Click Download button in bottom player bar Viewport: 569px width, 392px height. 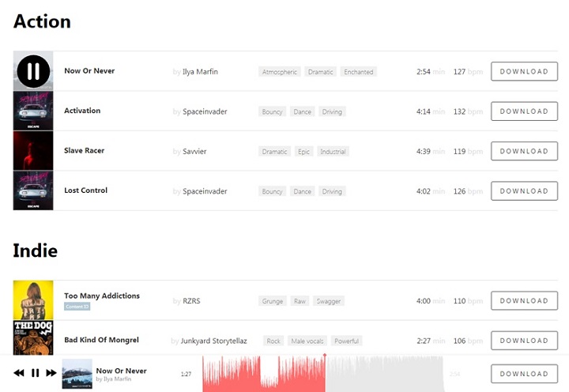[524, 374]
